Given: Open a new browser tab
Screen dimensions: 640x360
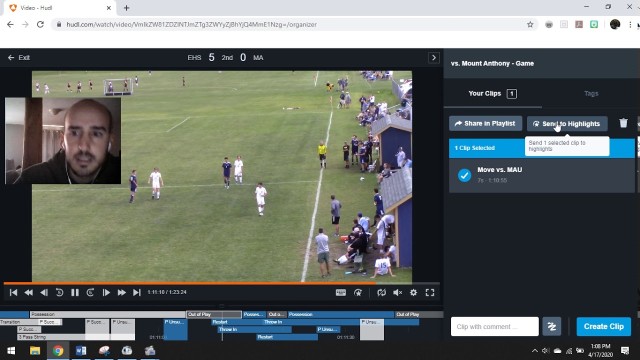Looking at the screenshot, I should click(x=127, y=8).
